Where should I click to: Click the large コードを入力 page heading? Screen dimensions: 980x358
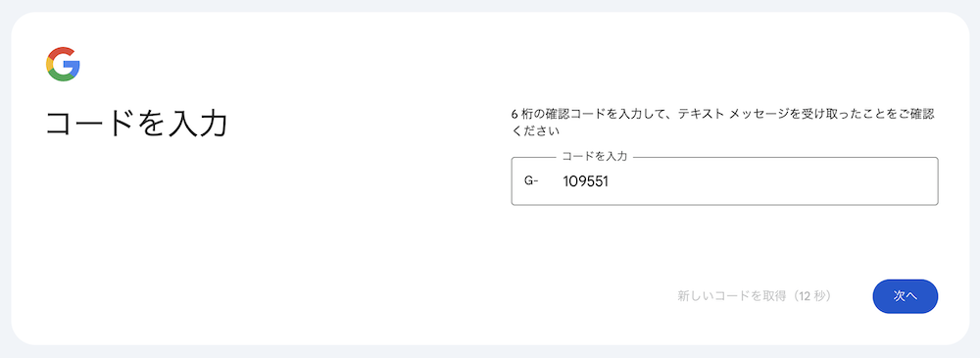point(135,124)
